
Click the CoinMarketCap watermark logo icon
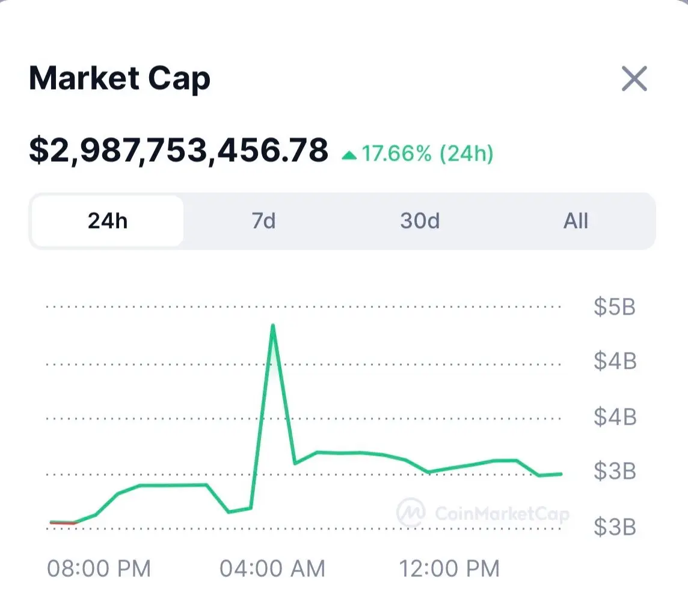411,512
